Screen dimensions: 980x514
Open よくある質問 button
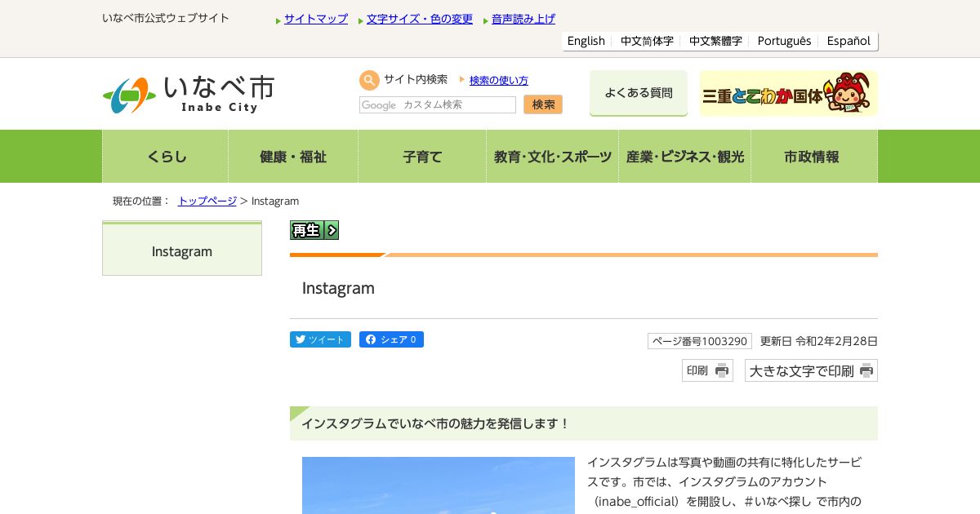coord(639,93)
